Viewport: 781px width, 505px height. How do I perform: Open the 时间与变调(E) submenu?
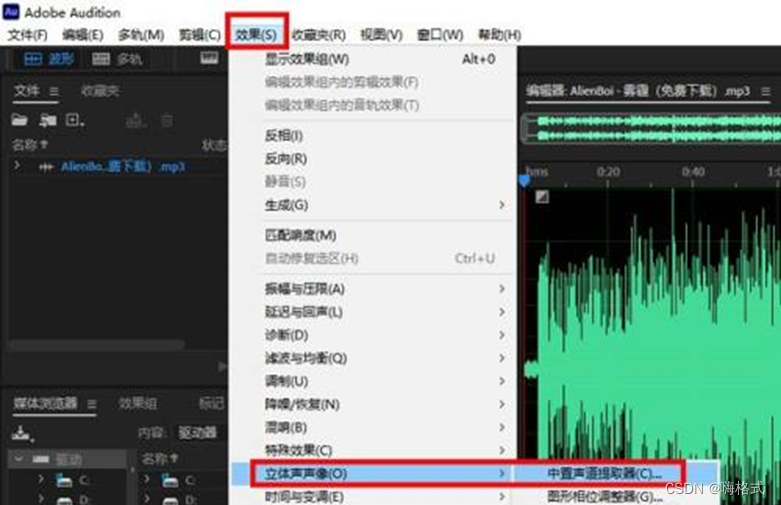371,497
